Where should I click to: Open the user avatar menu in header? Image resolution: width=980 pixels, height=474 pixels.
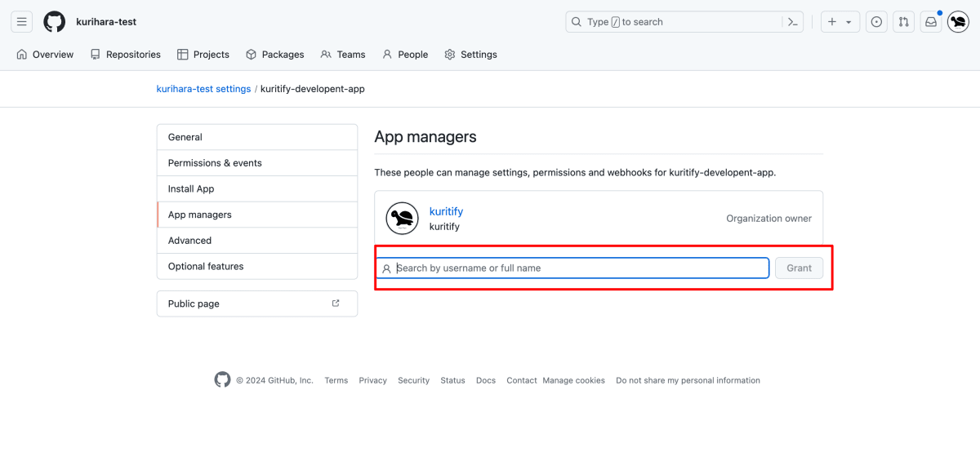pos(958,22)
